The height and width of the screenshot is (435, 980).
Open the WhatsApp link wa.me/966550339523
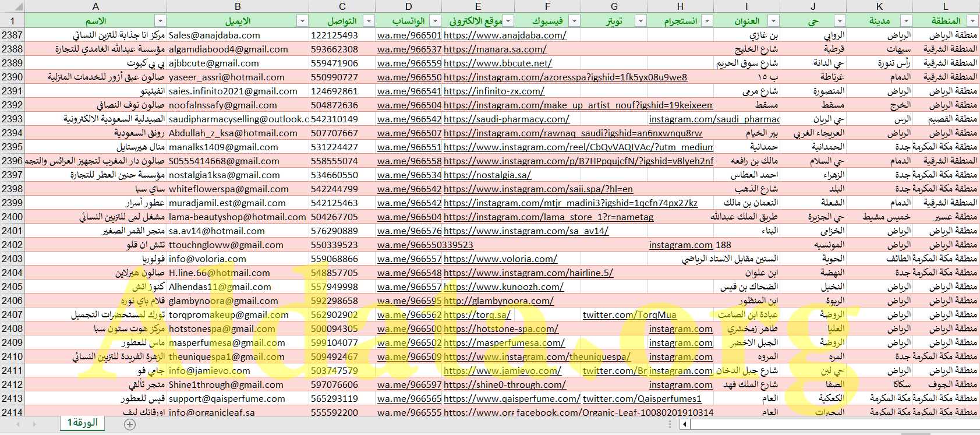[x=425, y=245]
